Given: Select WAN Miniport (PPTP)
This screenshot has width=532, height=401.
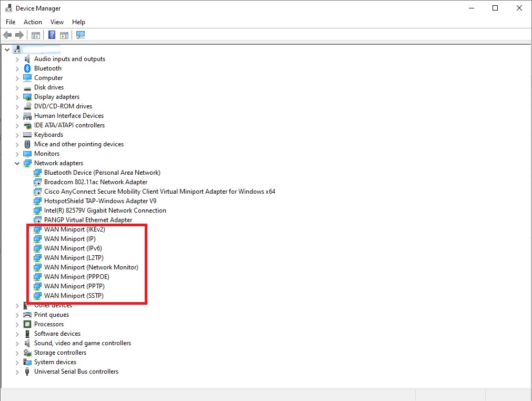Looking at the screenshot, I should 74,286.
